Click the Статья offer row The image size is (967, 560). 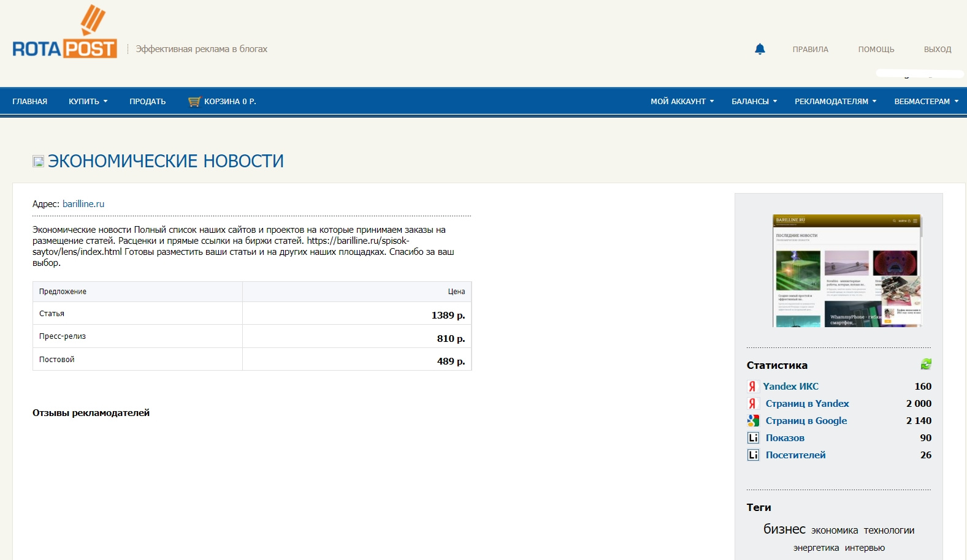pyautogui.click(x=252, y=314)
